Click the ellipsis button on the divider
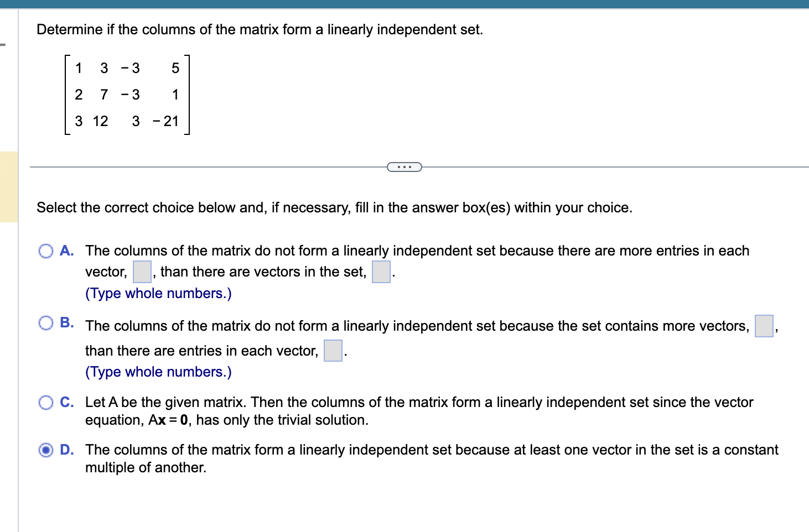 (x=404, y=166)
